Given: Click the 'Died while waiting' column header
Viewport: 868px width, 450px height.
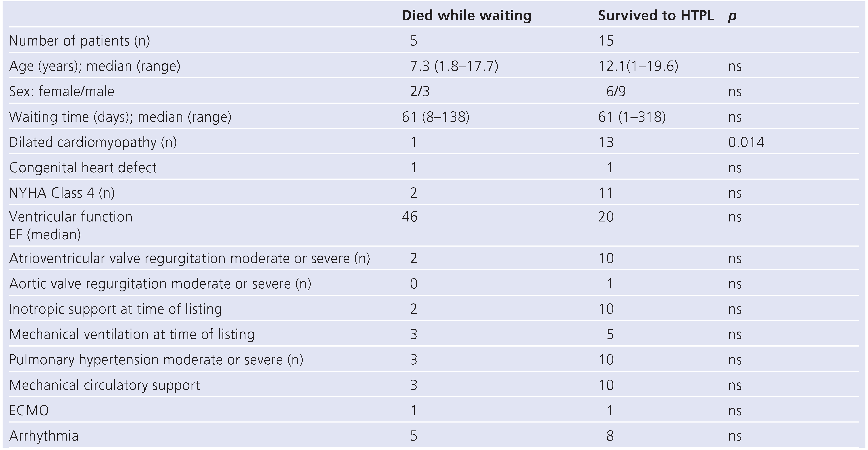Looking at the screenshot, I should coord(466,16).
